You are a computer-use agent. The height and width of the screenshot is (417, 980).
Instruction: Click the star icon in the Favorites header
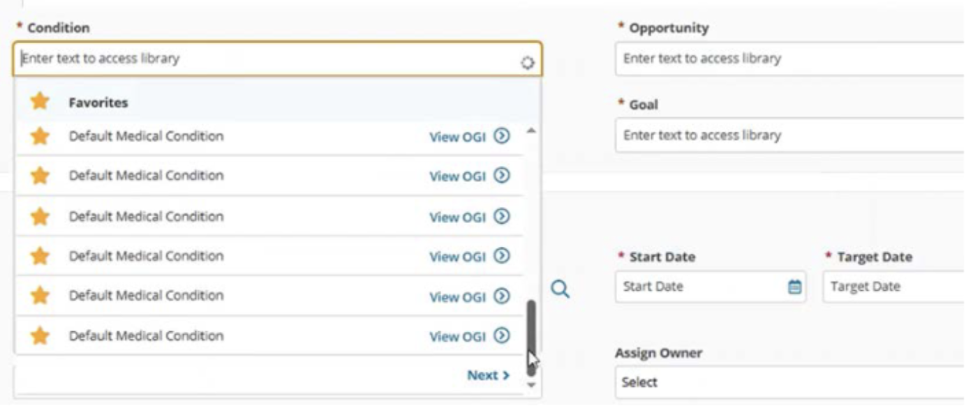pyautogui.click(x=40, y=102)
